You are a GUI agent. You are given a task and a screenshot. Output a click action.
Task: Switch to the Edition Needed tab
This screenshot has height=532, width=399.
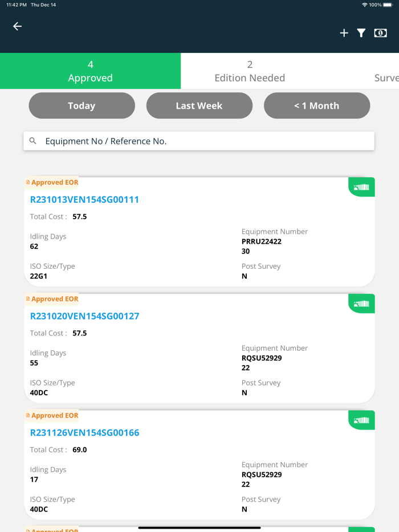249,71
